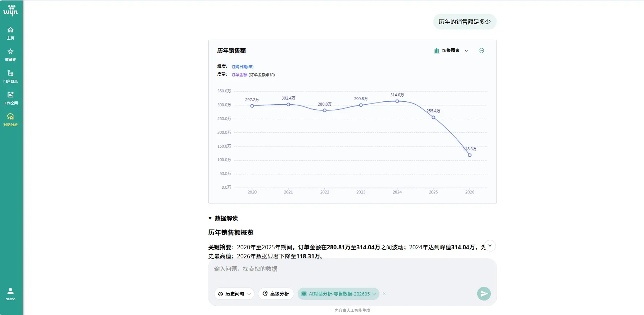Open the 收藏夹 favorites section
Screen dimensions: 644x315
click(x=10, y=54)
